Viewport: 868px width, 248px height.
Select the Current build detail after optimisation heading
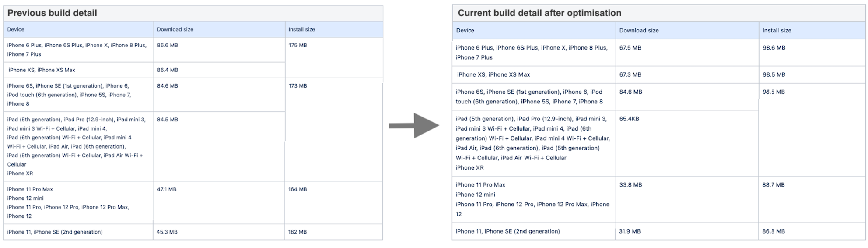point(539,13)
